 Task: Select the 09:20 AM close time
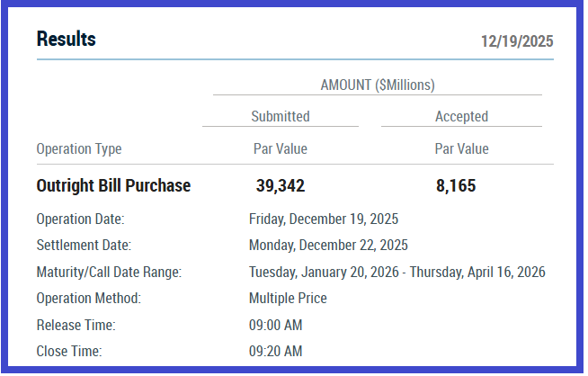[x=275, y=351]
